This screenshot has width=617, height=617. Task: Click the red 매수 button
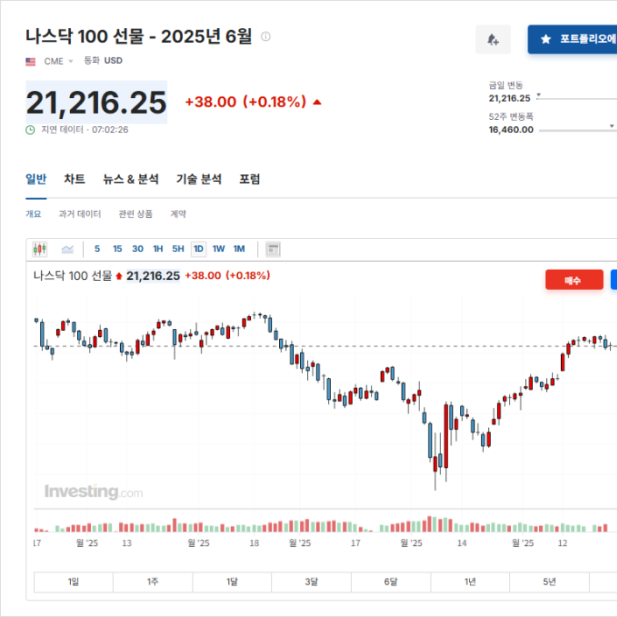574,280
